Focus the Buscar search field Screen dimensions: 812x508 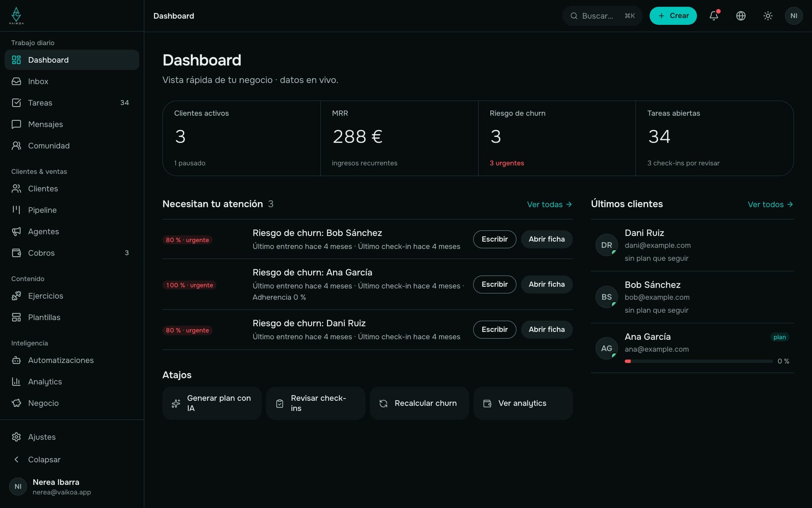click(602, 16)
